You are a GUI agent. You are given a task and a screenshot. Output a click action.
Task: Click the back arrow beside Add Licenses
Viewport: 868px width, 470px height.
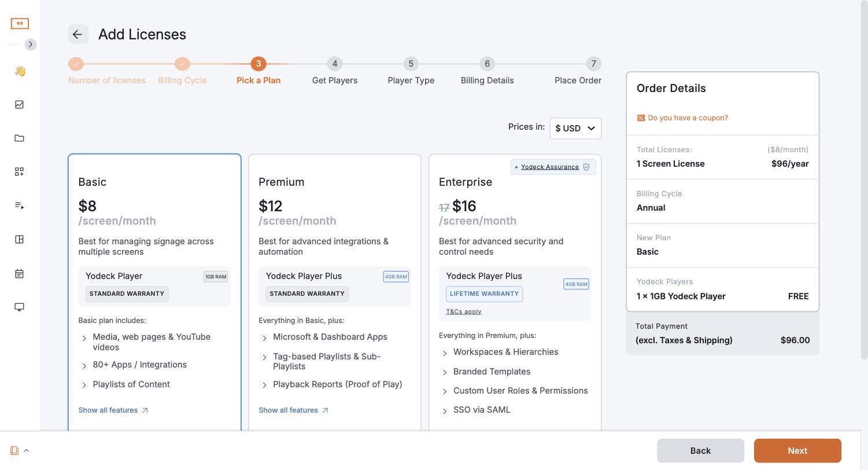click(x=78, y=34)
